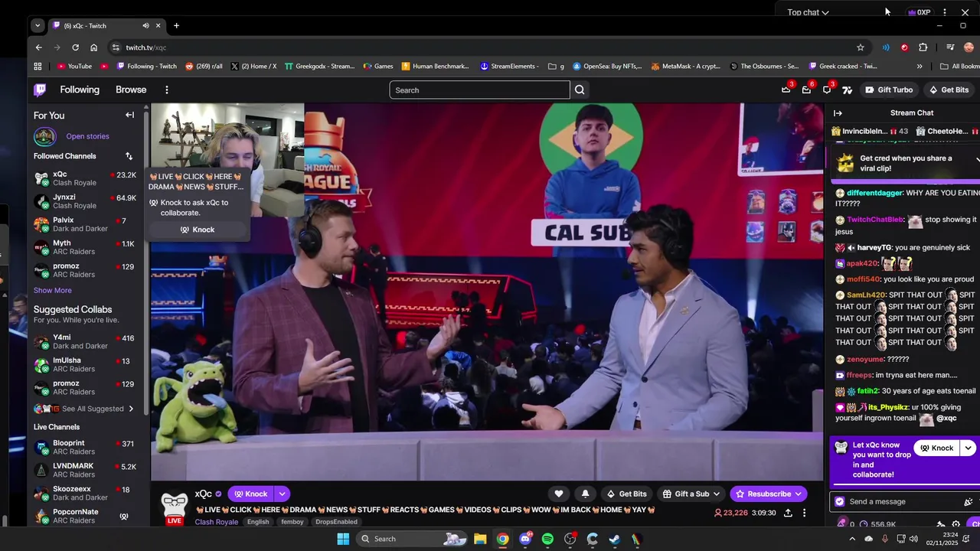Bookmark this page star icon

click(x=861, y=47)
